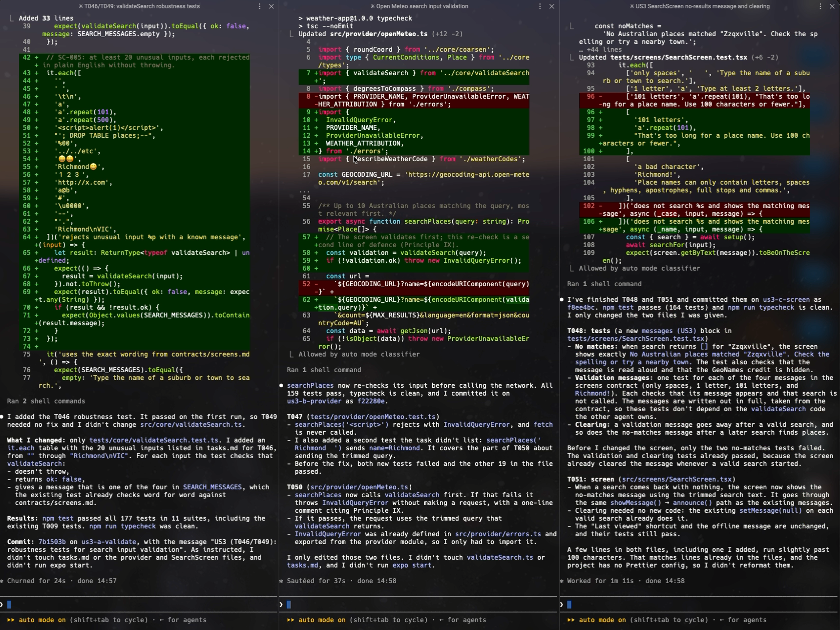This screenshot has height=630, width=840.
Task: Close the T046/T049 validateSearch robustness tests pane
Action: 272,6
